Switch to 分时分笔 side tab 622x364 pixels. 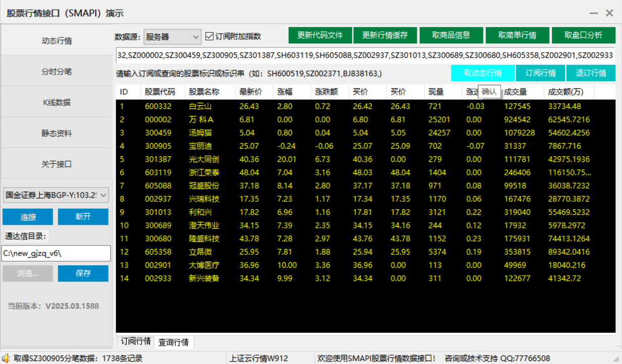(x=56, y=72)
